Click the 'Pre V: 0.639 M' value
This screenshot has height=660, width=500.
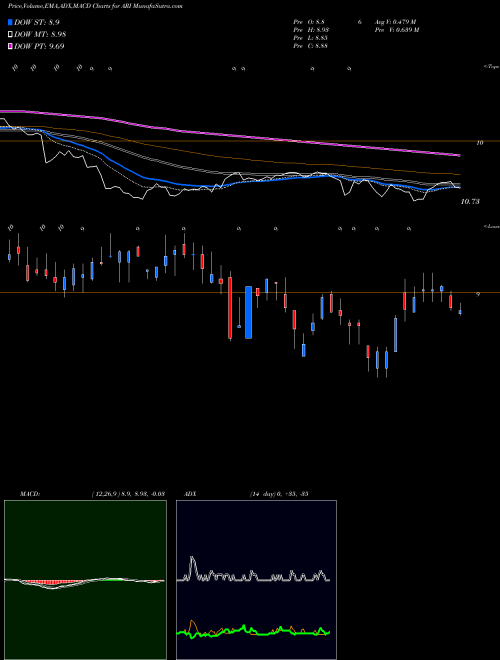pos(397,30)
